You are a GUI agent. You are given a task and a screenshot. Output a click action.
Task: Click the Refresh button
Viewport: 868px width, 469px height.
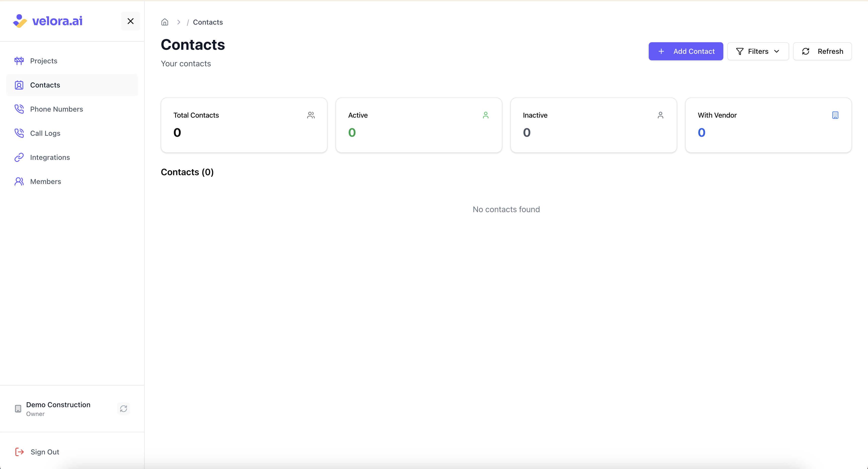822,51
